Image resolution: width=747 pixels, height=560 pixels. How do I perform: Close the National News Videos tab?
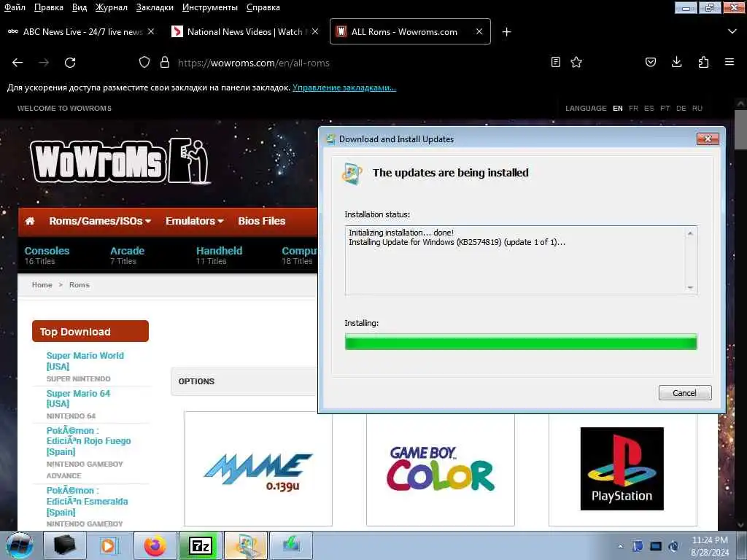[315, 31]
